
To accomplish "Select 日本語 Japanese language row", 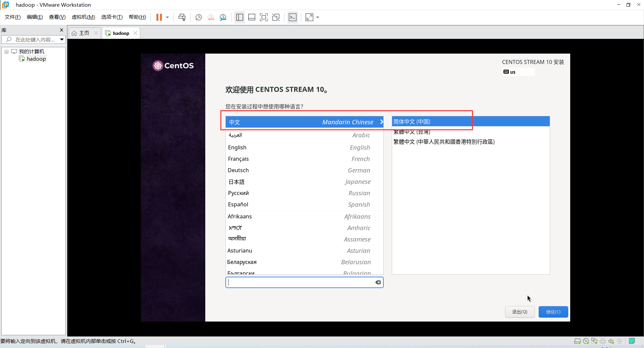I will point(305,182).
